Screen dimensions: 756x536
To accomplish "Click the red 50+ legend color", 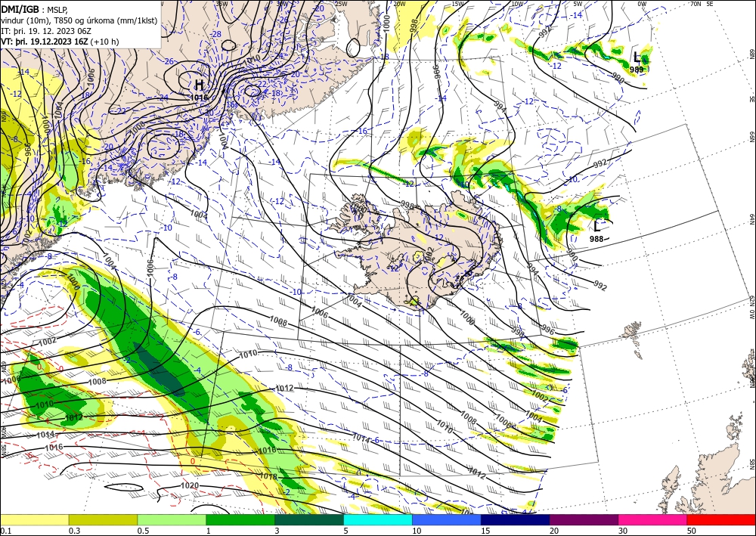I will tap(721, 519).
